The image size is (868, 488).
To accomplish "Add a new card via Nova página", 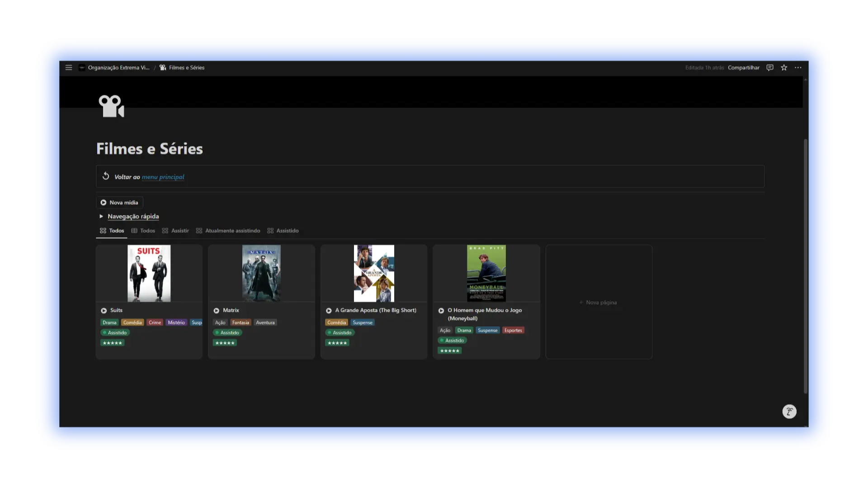I will 599,302.
